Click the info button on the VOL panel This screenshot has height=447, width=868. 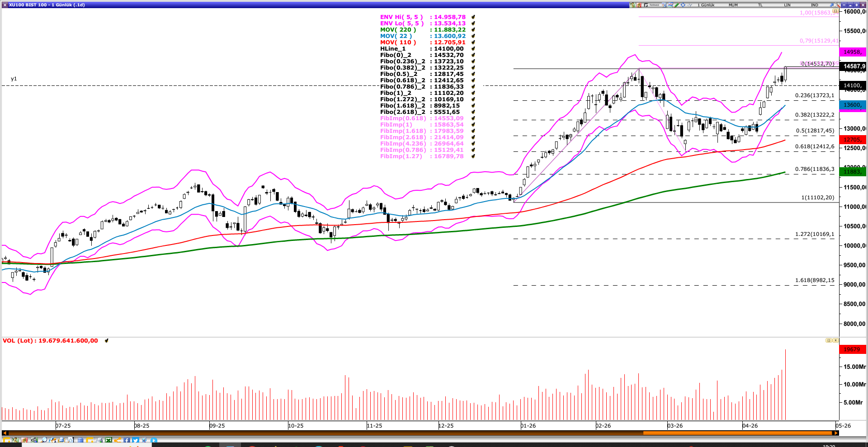pos(830,340)
